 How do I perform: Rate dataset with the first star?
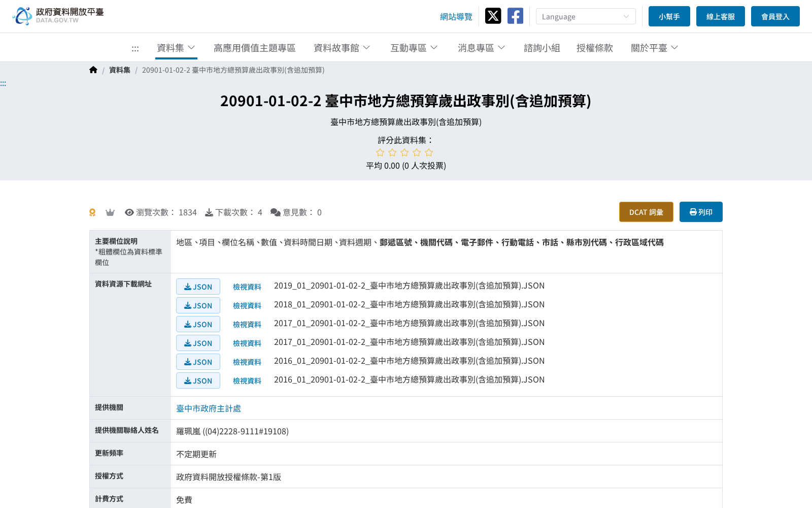click(x=380, y=152)
